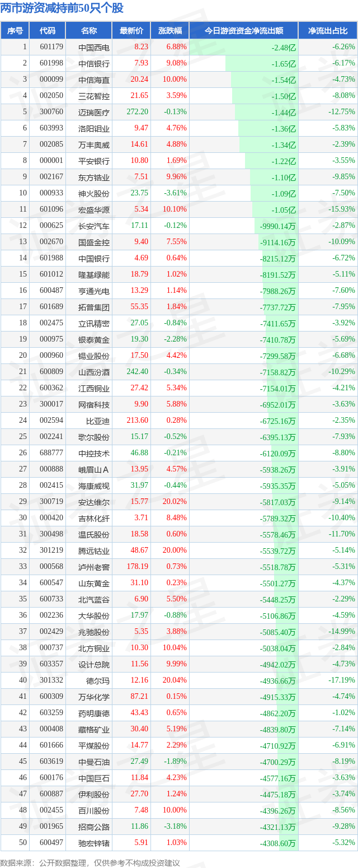358x868 pixels.
Task: Select stock name 长安汽车
Action: 94,226
